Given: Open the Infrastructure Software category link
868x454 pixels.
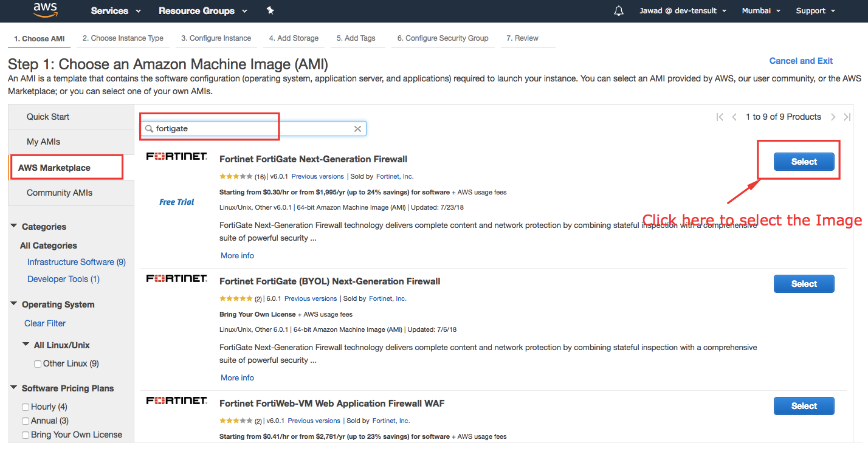Looking at the screenshot, I should pos(76,262).
